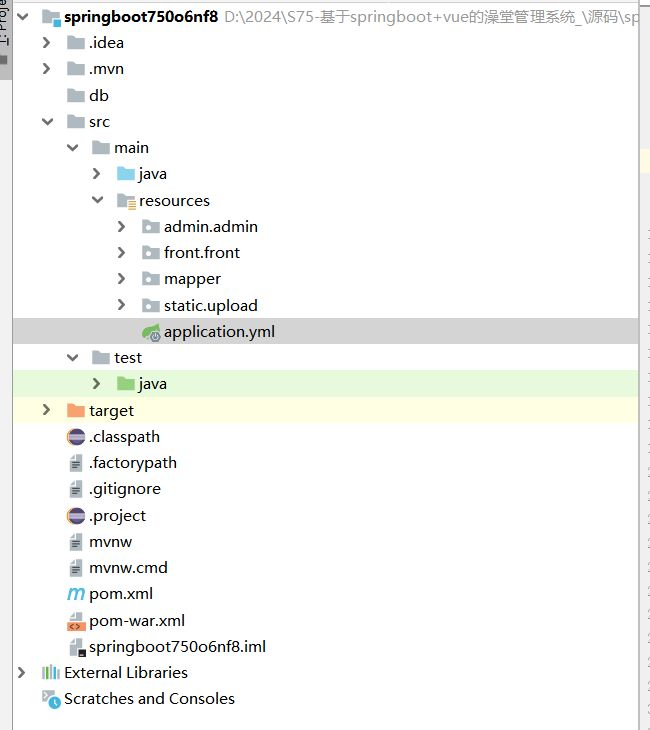Expand External Libraries node
Viewport: 650px width, 730px height.
pos(22,673)
